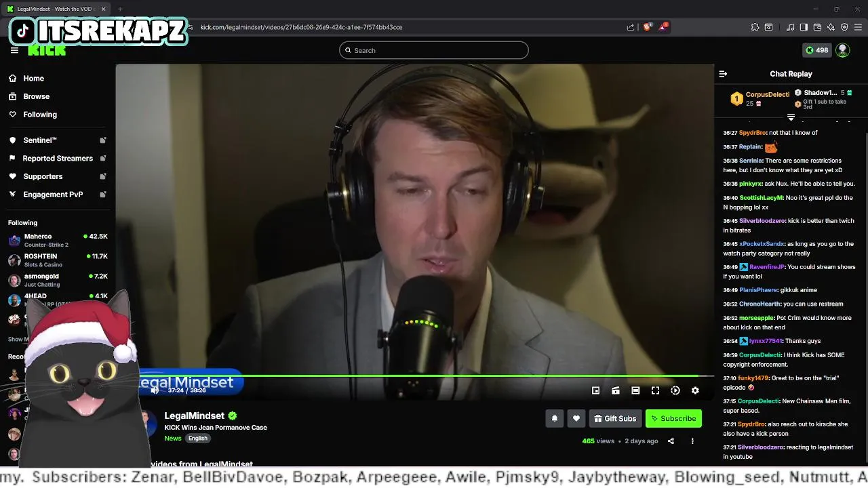Image resolution: width=868 pixels, height=488 pixels.
Task: Click the lock icon beside Sentinel™
Action: tap(103, 140)
